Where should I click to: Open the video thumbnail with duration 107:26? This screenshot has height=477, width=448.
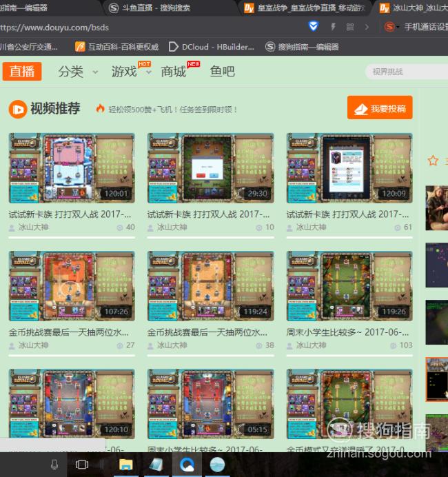click(72, 286)
